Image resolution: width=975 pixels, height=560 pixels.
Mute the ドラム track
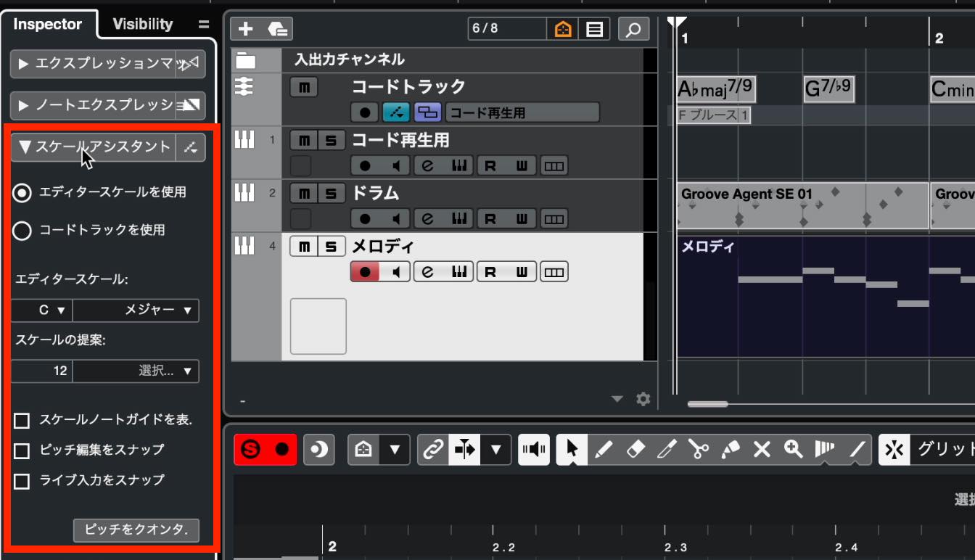(x=303, y=194)
